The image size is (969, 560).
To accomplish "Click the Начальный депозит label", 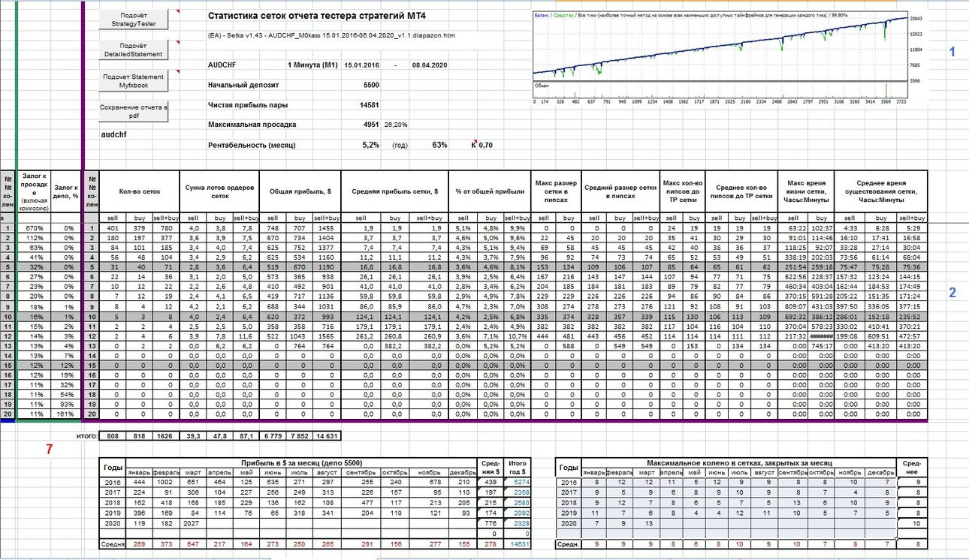I will pos(245,86).
